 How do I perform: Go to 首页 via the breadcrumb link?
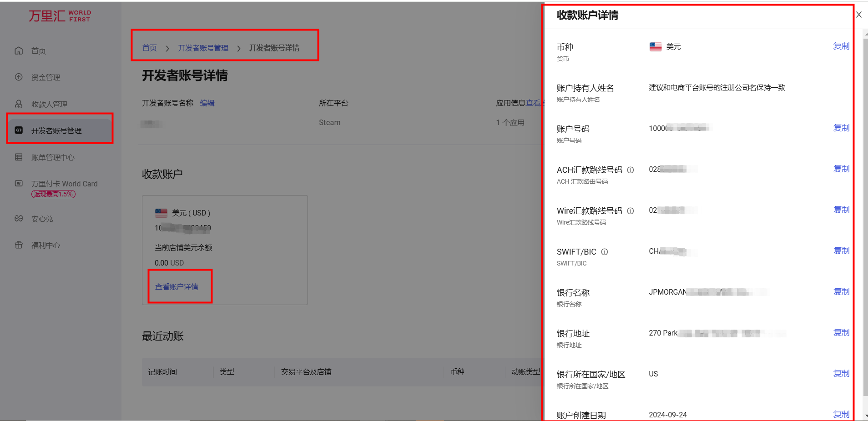[149, 48]
